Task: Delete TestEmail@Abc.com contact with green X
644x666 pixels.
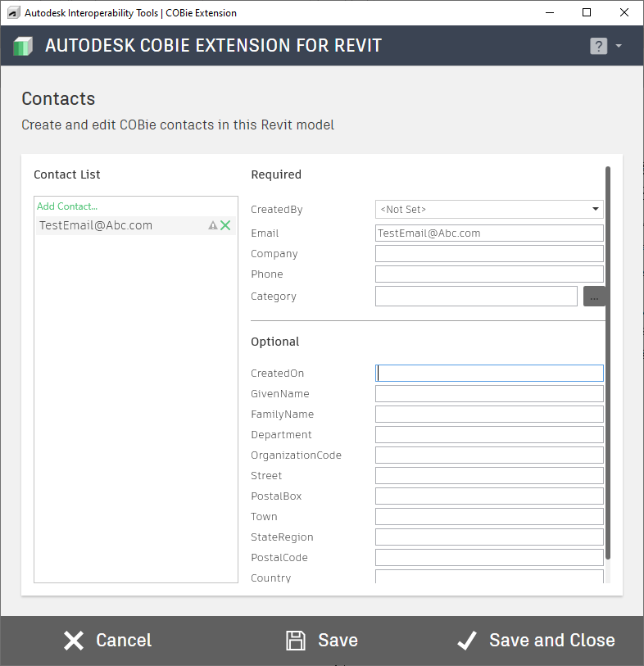Action: pos(225,225)
